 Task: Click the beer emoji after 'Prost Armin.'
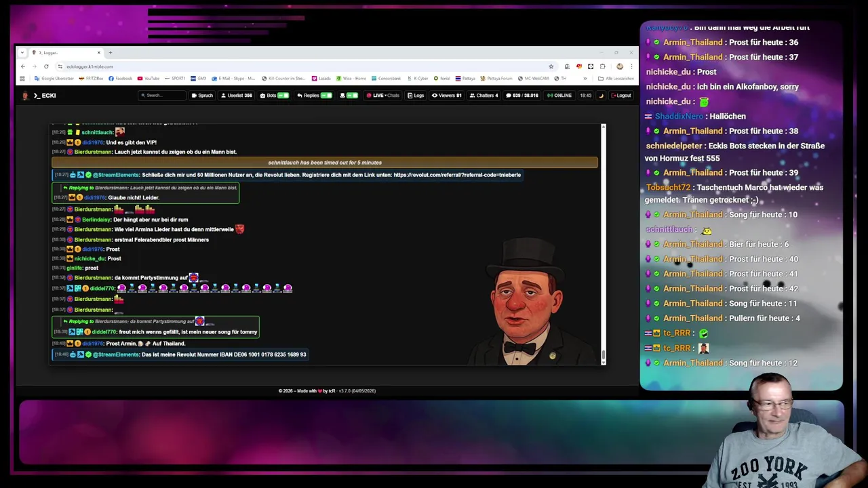click(140, 344)
